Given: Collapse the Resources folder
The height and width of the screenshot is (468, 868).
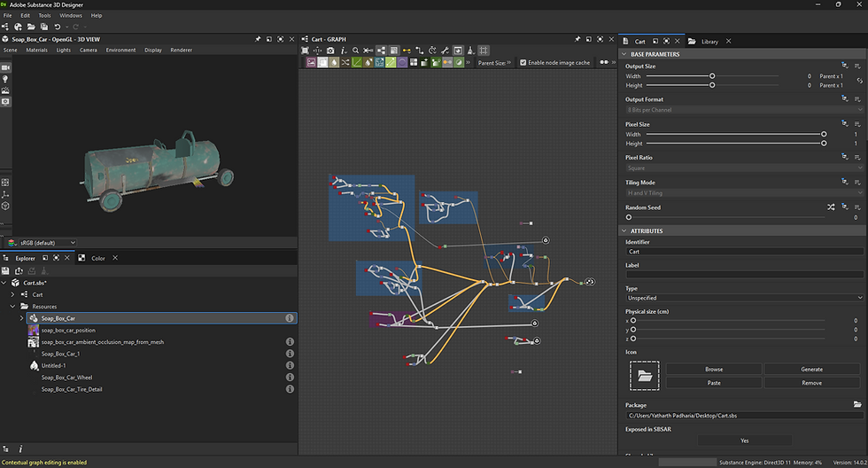Looking at the screenshot, I should [x=12, y=307].
